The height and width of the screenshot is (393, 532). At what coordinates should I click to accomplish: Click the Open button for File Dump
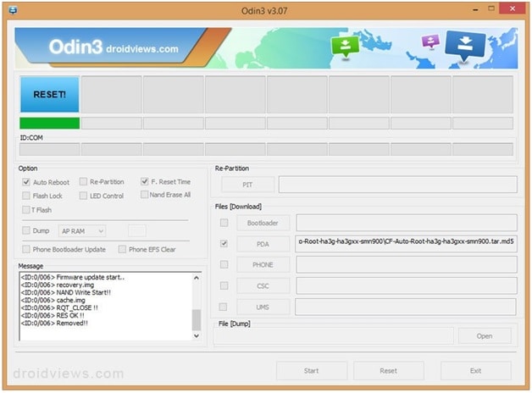coord(485,336)
